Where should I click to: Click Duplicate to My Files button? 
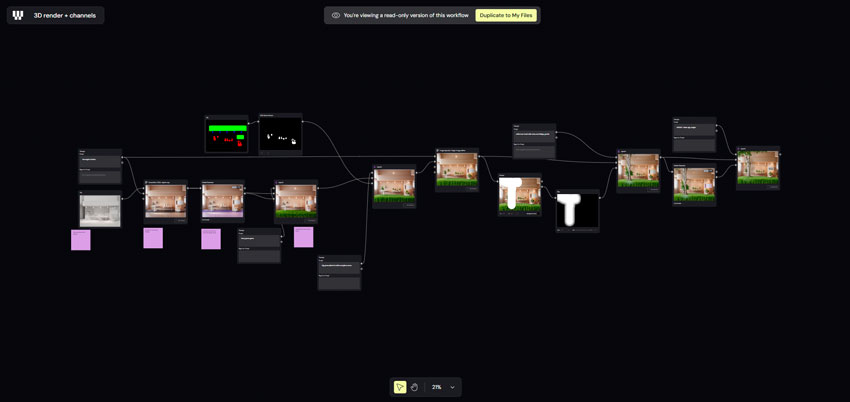(x=506, y=15)
